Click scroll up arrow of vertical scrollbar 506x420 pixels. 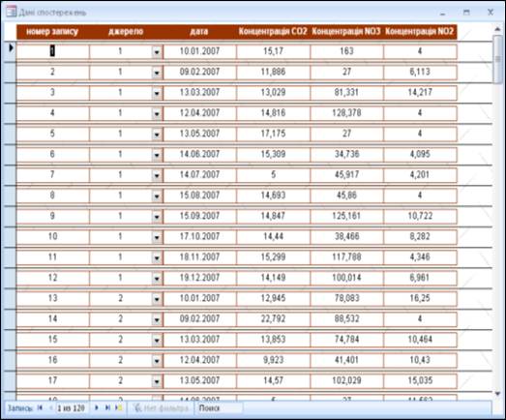(497, 30)
